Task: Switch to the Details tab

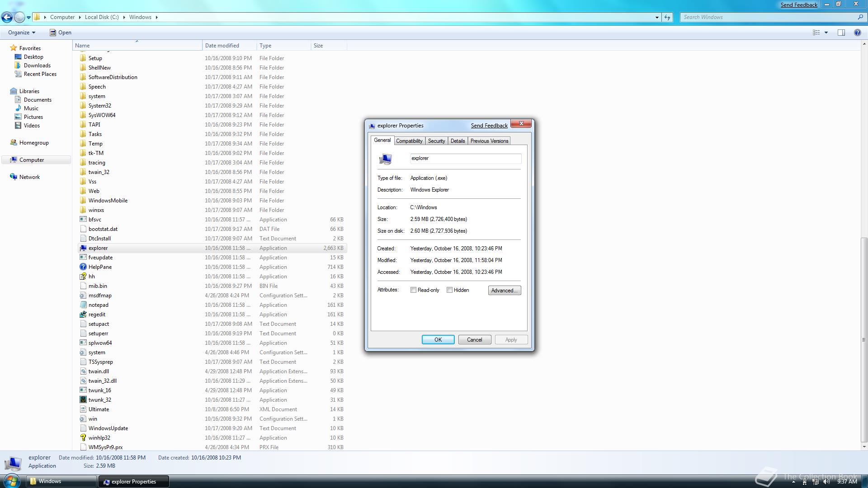Action: 458,141
